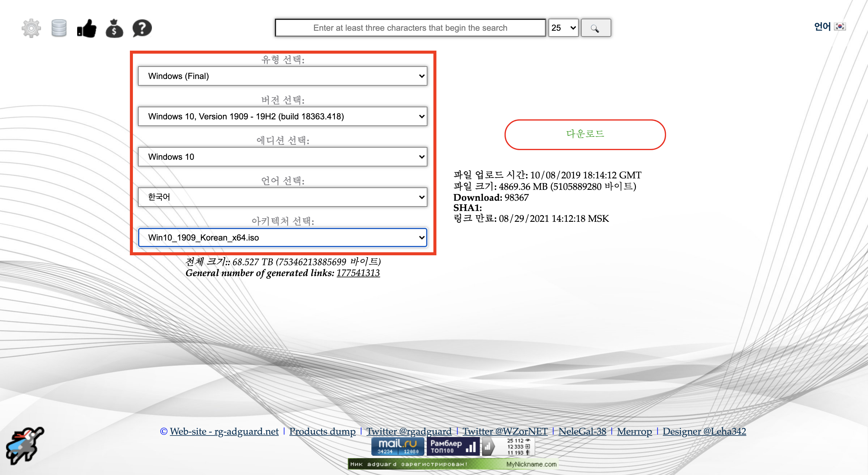Image resolution: width=868 pixels, height=475 pixels.
Task: Open the Windows 10 edition dropdown
Action: tap(282, 157)
